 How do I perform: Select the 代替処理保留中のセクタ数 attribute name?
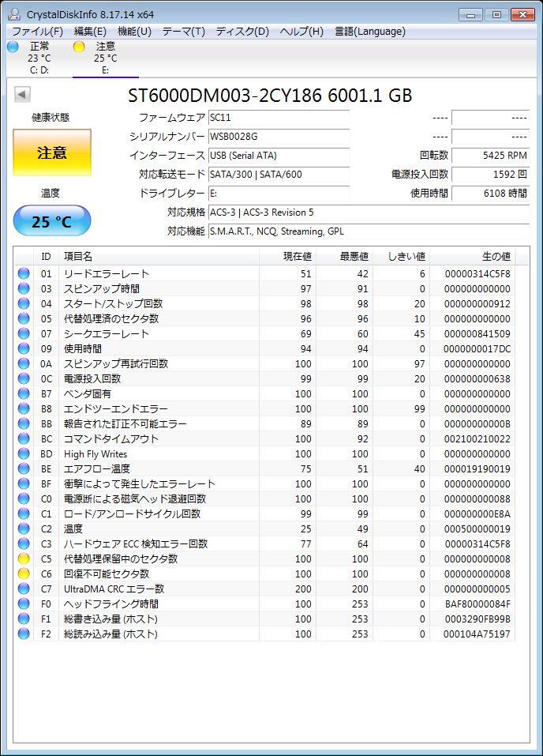[121, 559]
